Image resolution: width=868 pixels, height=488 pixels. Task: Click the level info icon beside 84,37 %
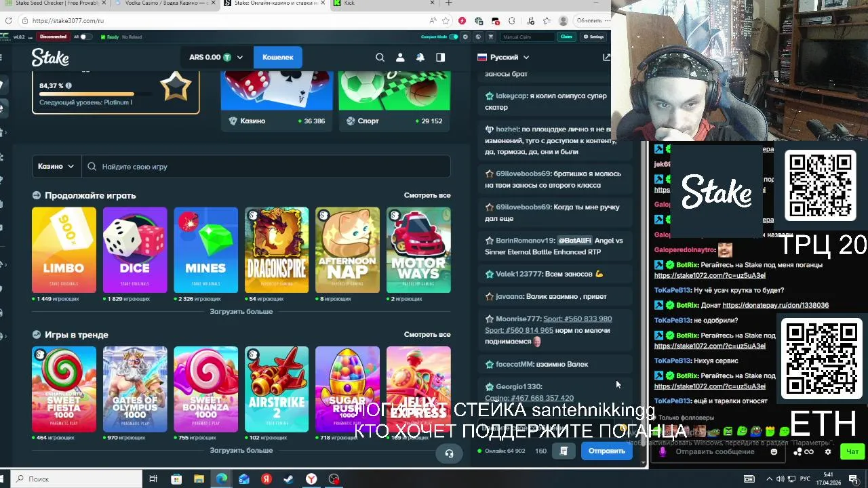tap(68, 86)
